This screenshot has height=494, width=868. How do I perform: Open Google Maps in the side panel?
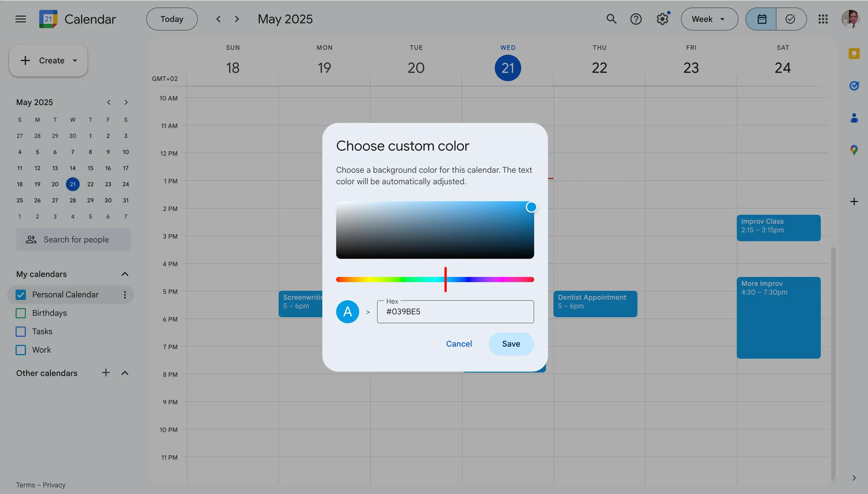pyautogui.click(x=854, y=150)
